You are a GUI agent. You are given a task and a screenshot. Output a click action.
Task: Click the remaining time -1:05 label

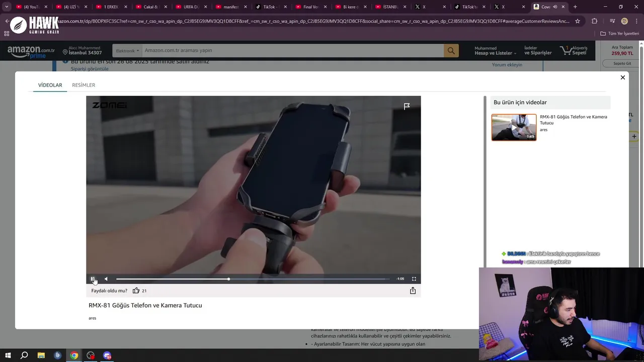[400, 279]
